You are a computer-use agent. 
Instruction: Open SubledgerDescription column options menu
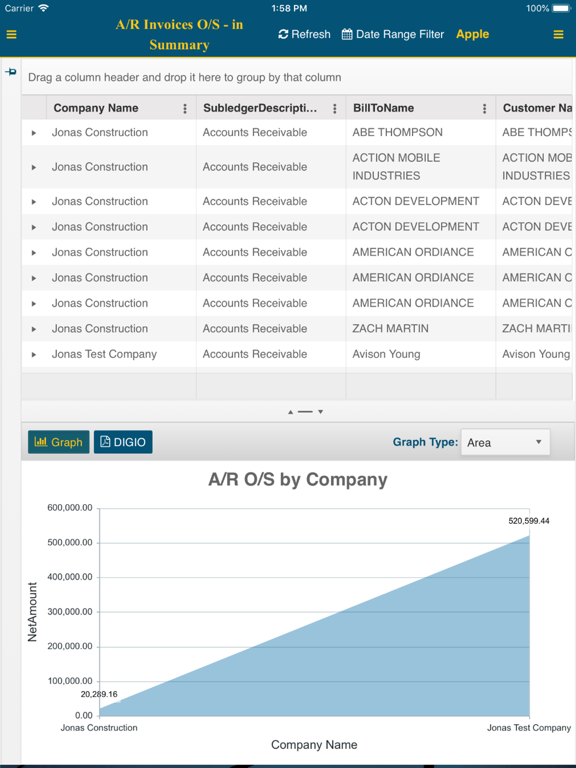coord(335,108)
